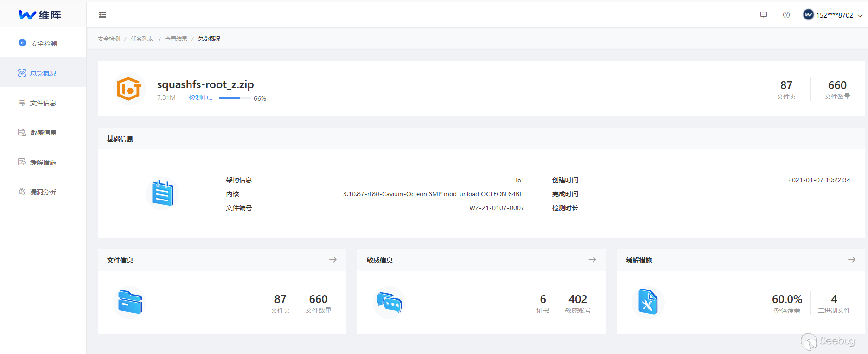Click the 缓解措施 card heading

pos(639,260)
